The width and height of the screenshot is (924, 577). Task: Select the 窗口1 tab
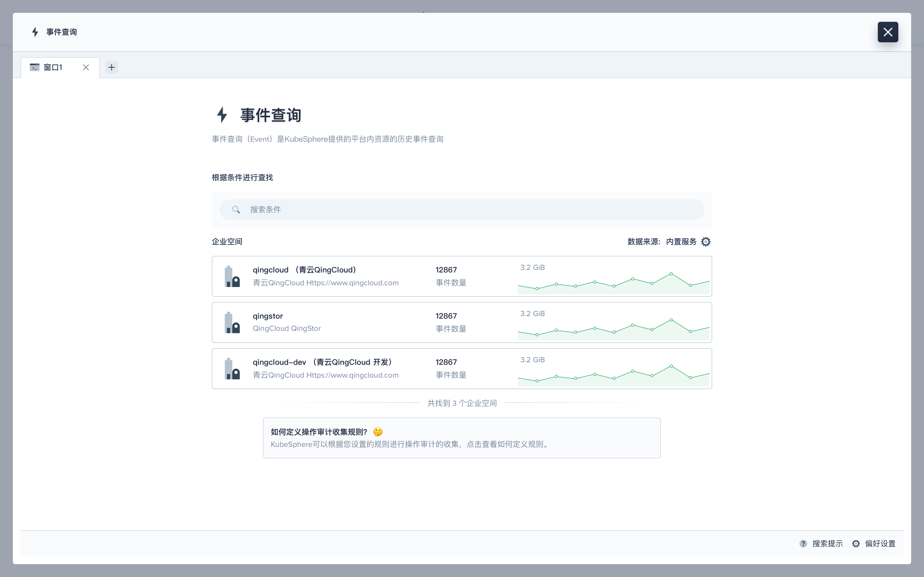tap(54, 67)
